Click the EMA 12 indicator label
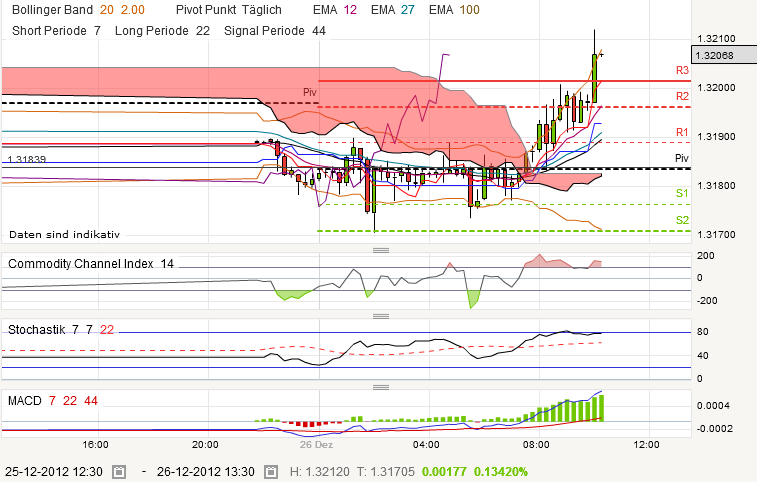Screen dimensions: 757x482 pos(335,10)
